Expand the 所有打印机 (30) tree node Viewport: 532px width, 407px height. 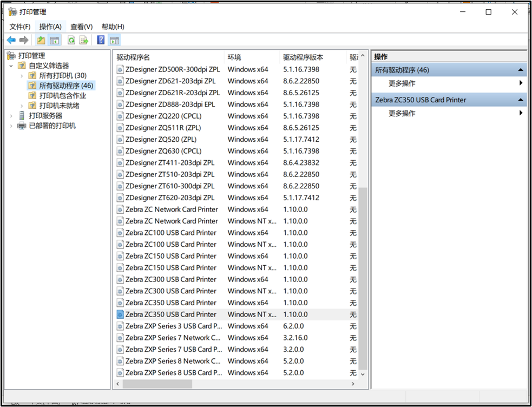coord(22,76)
